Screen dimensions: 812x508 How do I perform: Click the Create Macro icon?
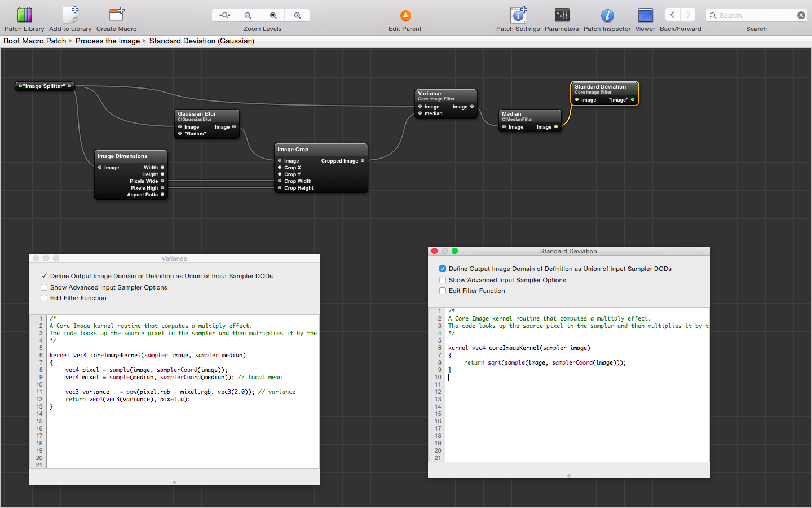tap(117, 15)
